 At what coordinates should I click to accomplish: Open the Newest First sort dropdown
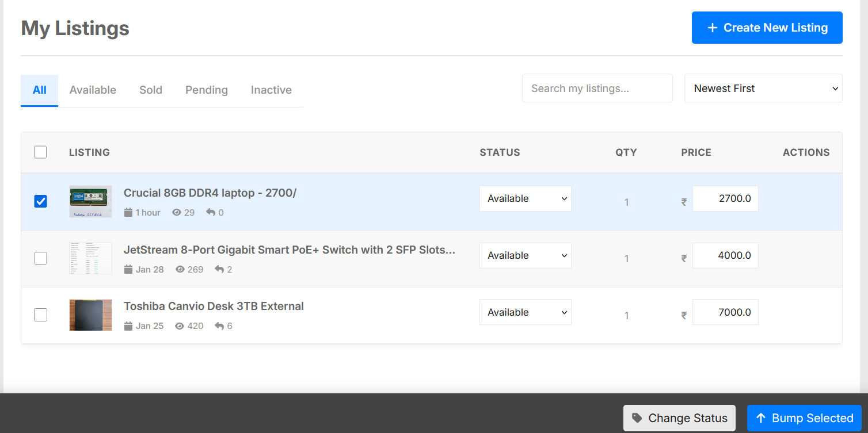tap(763, 88)
